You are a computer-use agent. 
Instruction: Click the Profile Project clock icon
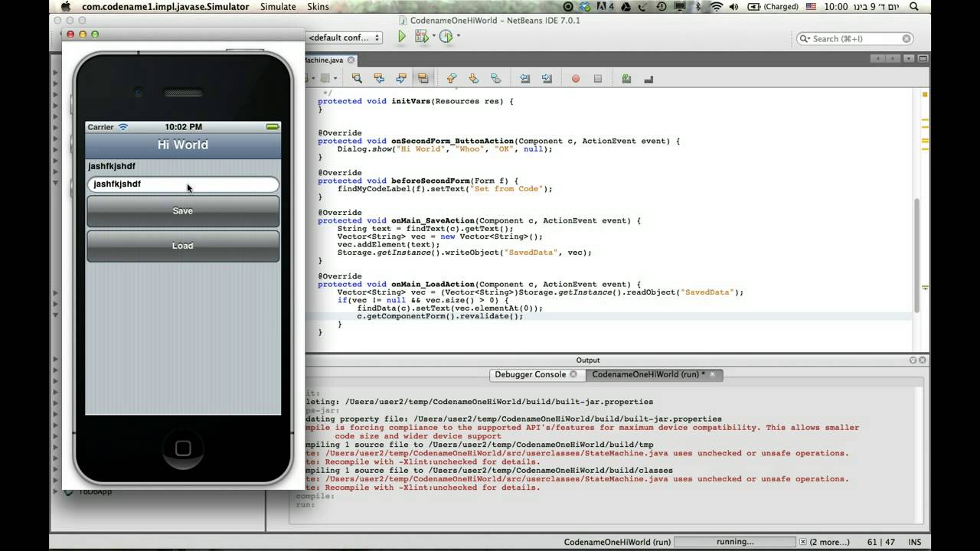[446, 37]
